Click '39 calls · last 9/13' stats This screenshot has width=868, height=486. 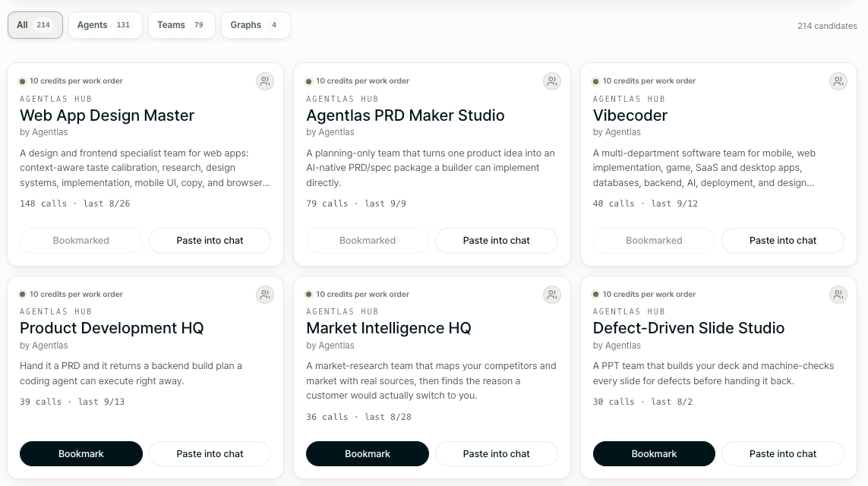coord(72,402)
